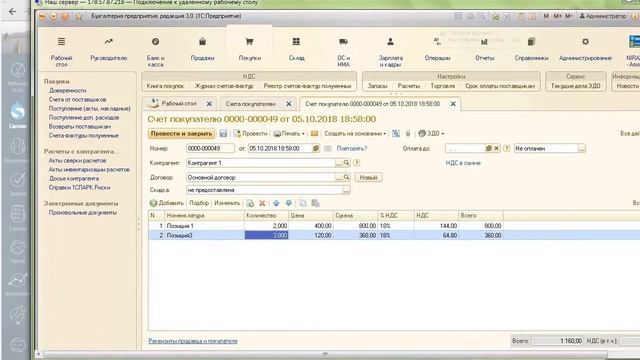The image size is (640, 360).
Task: Open calendar picker for Оплата до
Action: 489,149
